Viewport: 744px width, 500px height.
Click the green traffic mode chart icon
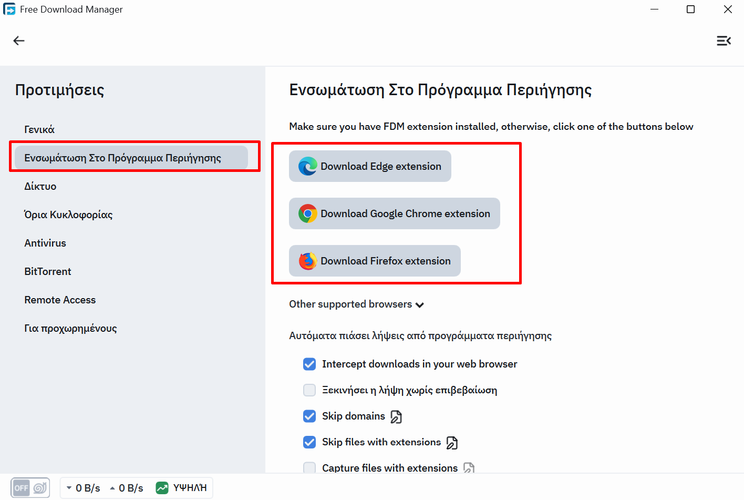point(162,488)
